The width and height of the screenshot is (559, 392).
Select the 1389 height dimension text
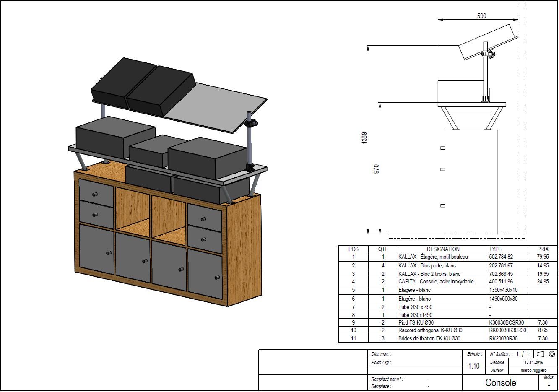[364, 138]
